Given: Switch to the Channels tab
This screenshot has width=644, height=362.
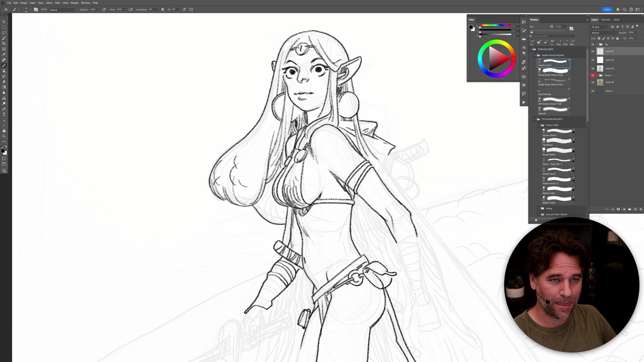Looking at the screenshot, I should point(606,20).
